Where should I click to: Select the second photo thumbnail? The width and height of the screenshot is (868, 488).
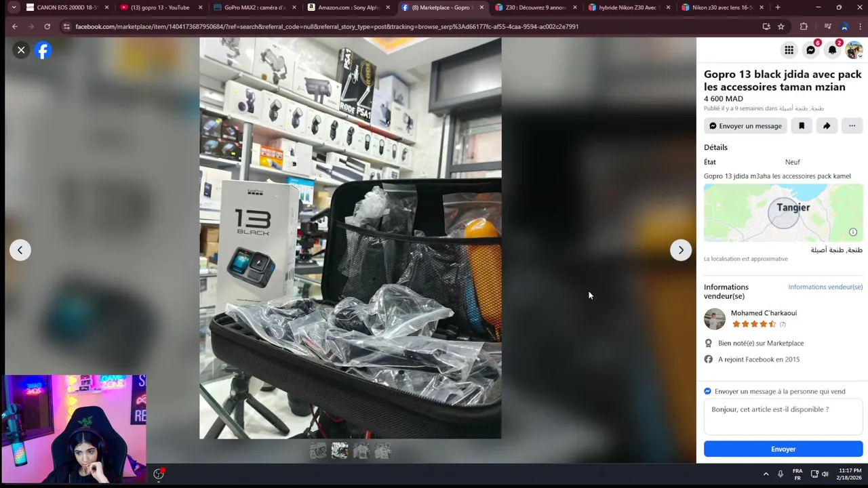tap(340, 451)
